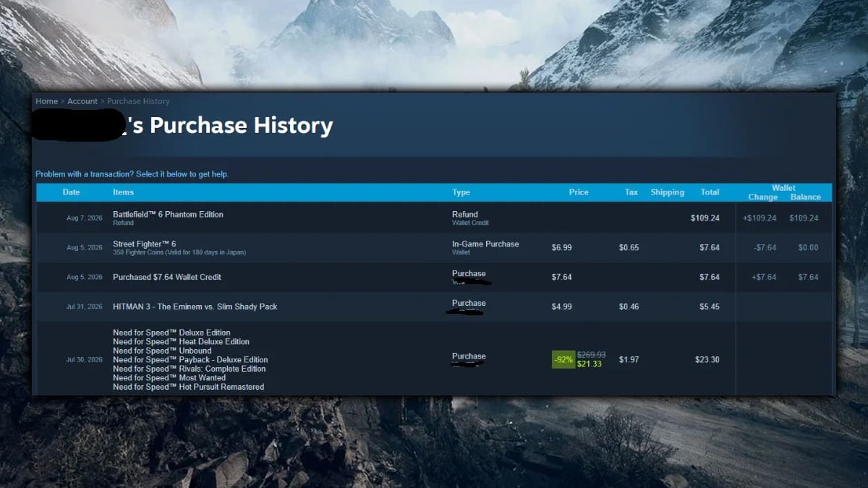The height and width of the screenshot is (488, 868).
Task: Open HITMAN 3 Eminem vs. Slim Shady transaction
Action: 434,307
